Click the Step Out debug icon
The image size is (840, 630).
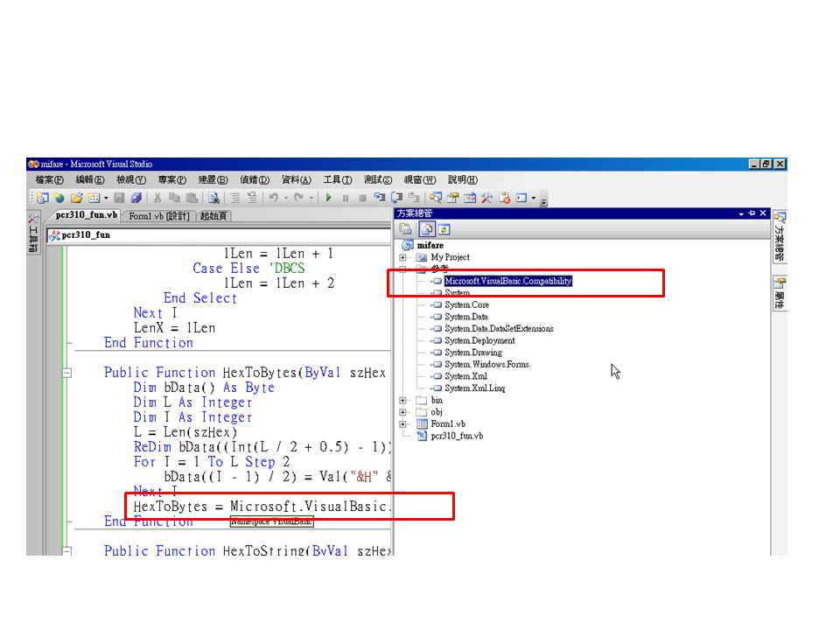(414, 198)
